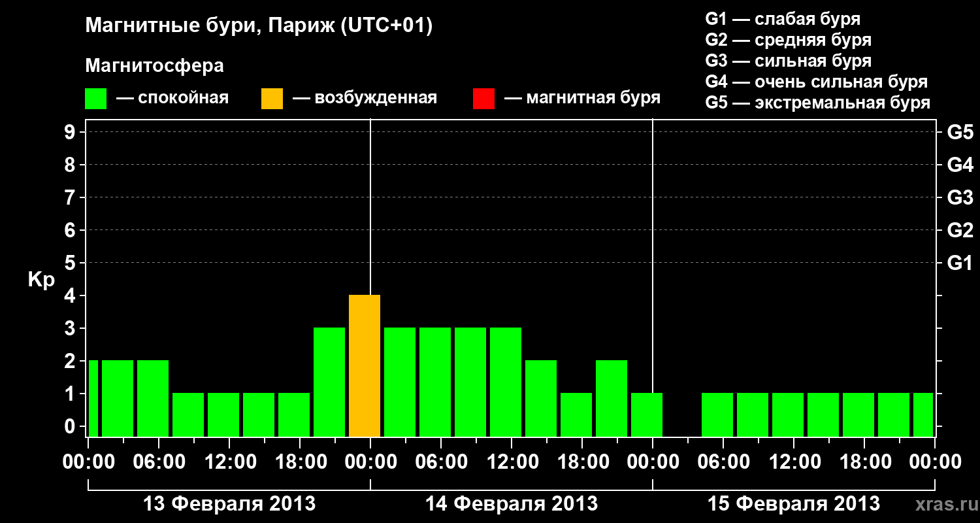
Task: Click the '— спокойная' legend label
Action: click(x=172, y=98)
